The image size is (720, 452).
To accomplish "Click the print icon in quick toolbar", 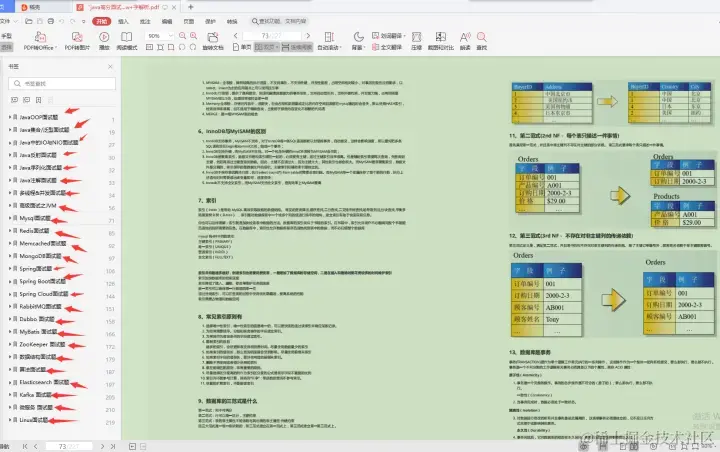I will pos(51,21).
